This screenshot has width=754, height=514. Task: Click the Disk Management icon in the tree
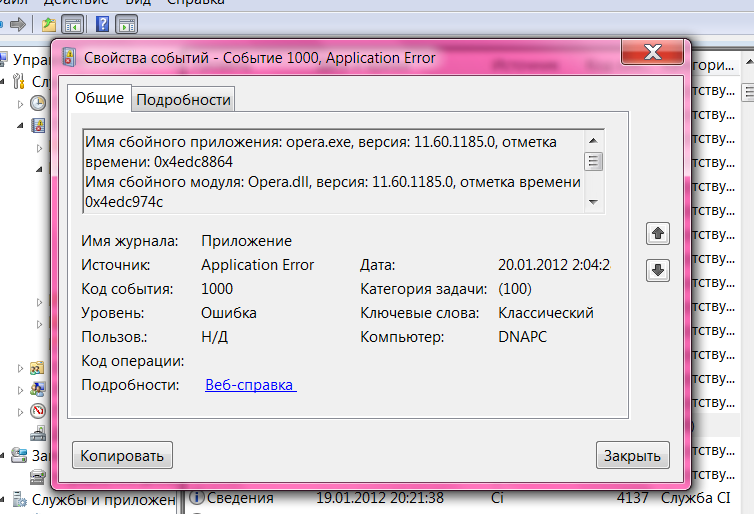coord(38,477)
